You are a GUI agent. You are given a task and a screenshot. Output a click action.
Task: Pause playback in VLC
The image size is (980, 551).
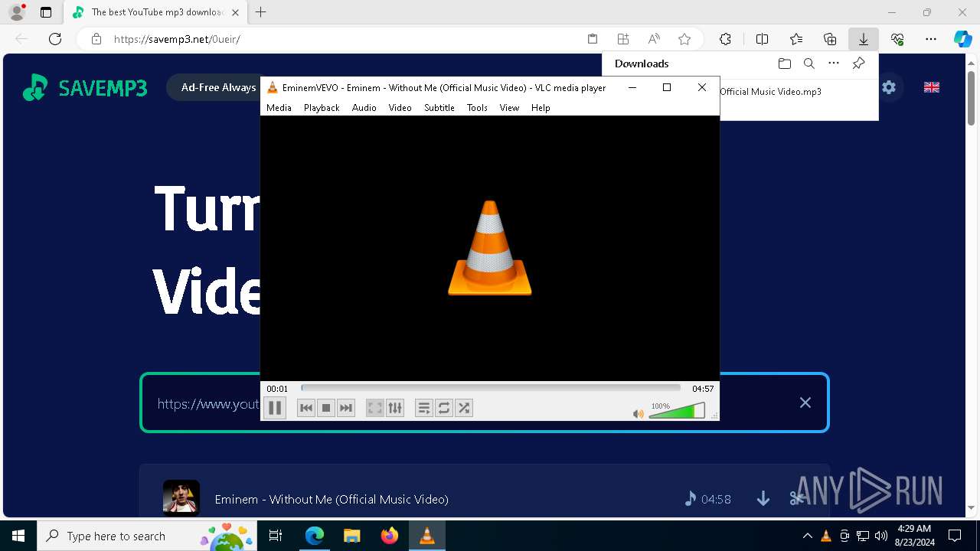click(x=275, y=408)
